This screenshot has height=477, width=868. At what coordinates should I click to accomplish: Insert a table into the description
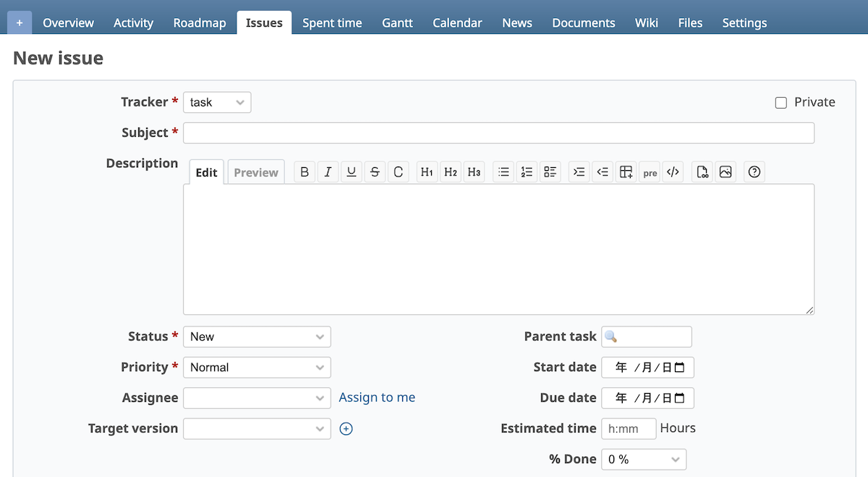point(626,172)
